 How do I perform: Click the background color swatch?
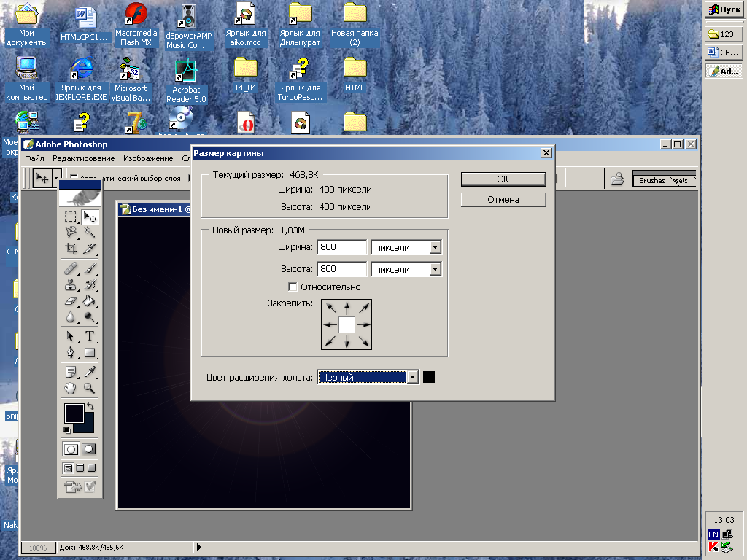89,426
